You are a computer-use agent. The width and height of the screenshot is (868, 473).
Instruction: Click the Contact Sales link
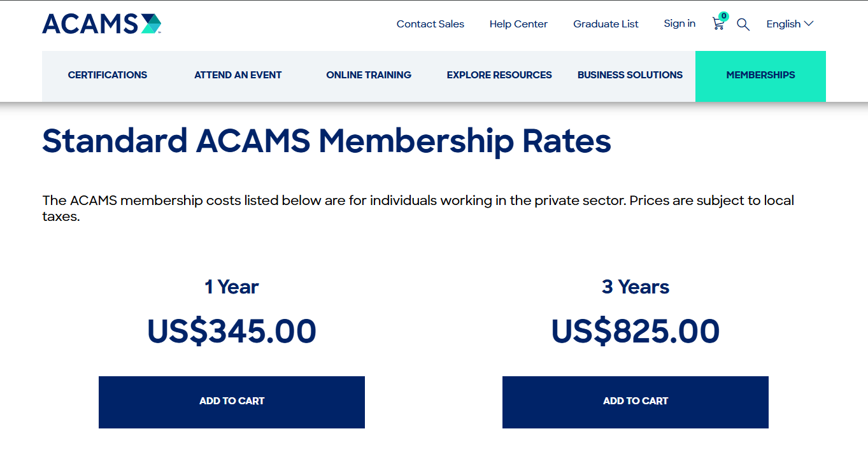point(430,24)
